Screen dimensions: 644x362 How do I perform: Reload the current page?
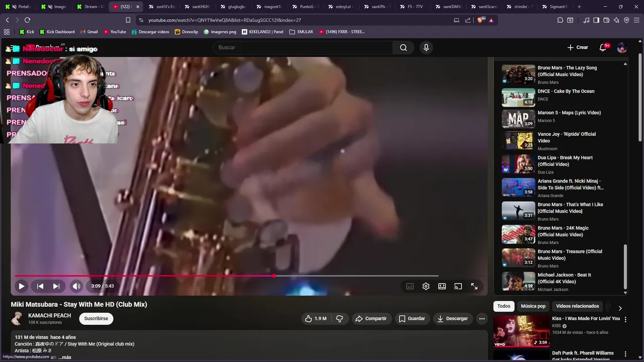pyautogui.click(x=27, y=20)
